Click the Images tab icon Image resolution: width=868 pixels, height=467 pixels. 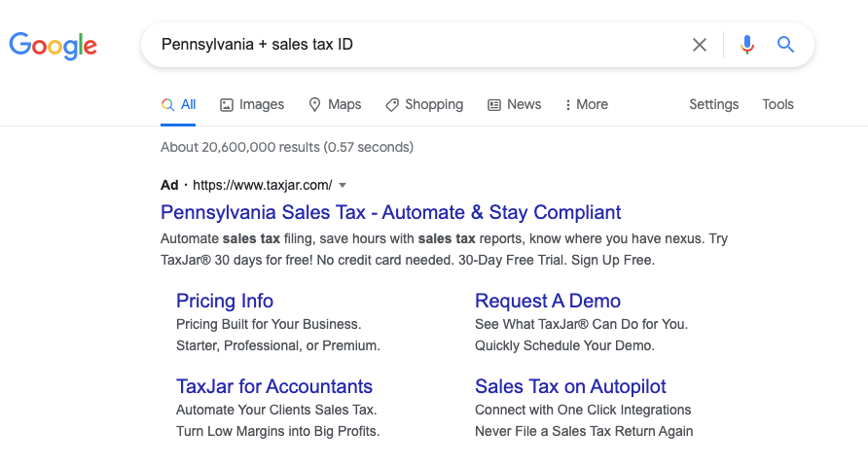pyautogui.click(x=227, y=105)
